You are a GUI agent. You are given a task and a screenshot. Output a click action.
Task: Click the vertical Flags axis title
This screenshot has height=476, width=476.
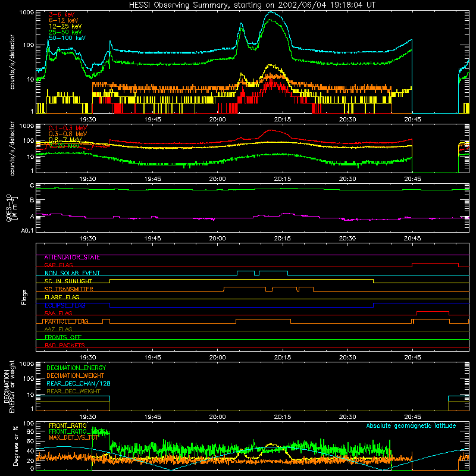coord(24,297)
